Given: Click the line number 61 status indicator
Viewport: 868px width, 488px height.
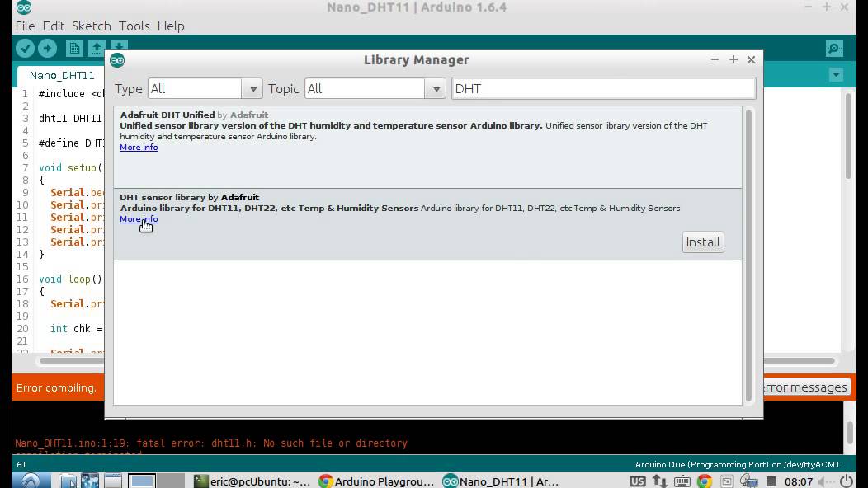Looking at the screenshot, I should [x=21, y=465].
